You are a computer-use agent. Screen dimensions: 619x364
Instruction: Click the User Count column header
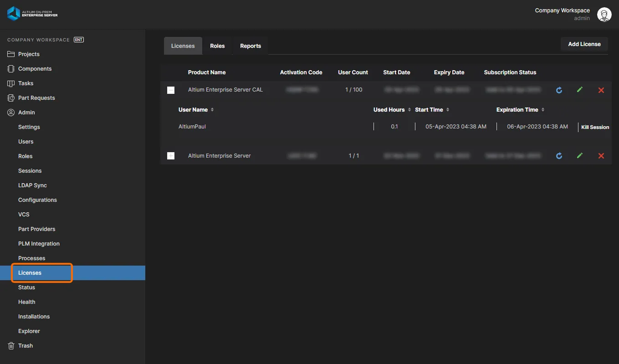[353, 72]
